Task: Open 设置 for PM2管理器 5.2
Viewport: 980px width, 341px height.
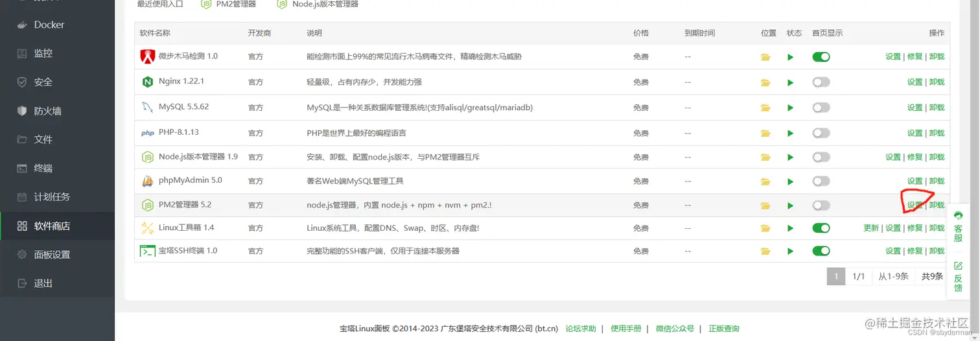Action: (x=915, y=206)
